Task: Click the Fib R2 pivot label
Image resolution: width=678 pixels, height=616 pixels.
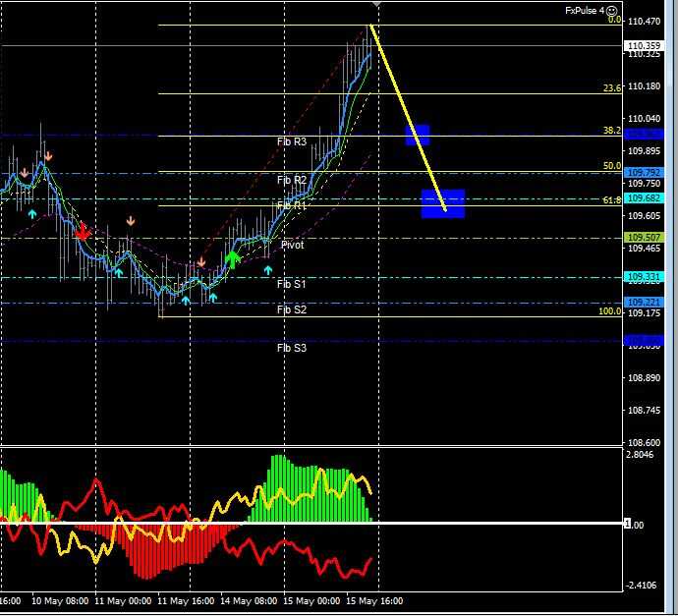Action: (x=292, y=180)
